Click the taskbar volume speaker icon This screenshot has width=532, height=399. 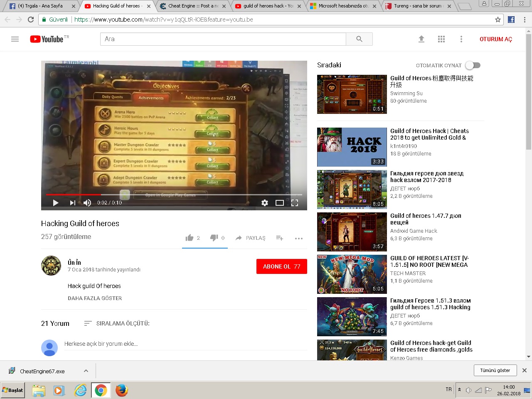[468, 390]
